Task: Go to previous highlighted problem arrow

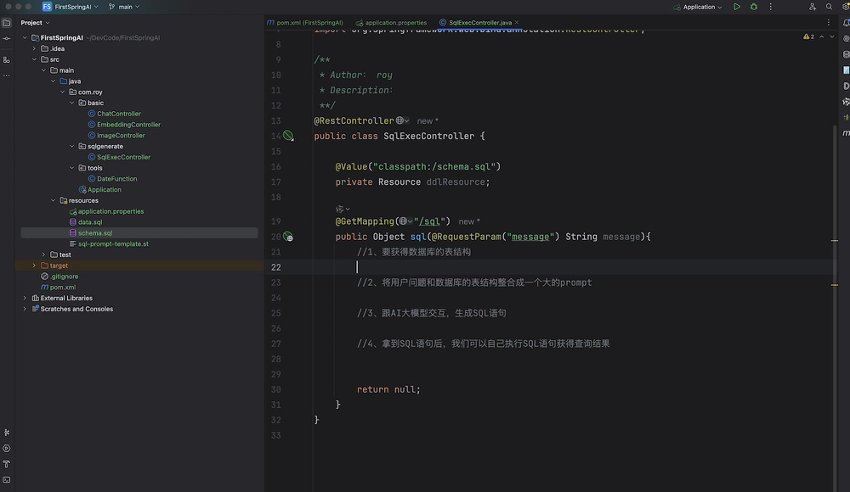Action: click(x=822, y=36)
